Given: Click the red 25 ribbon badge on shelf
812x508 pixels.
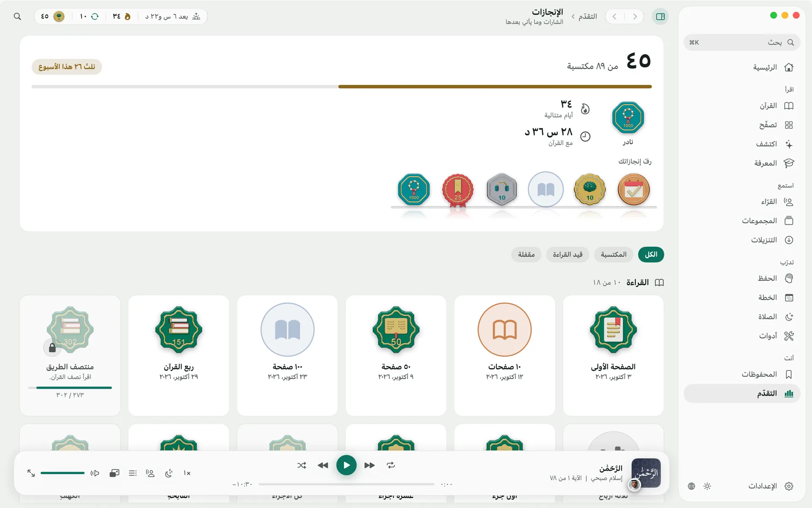Looking at the screenshot, I should (458, 190).
